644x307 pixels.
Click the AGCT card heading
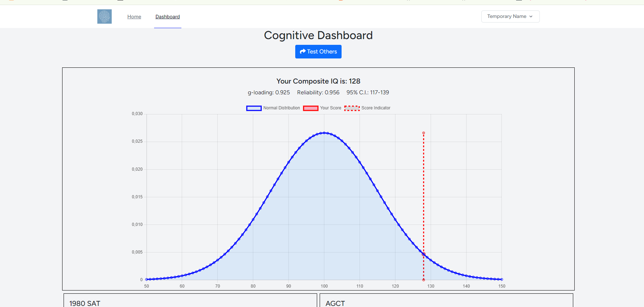tap(335, 303)
